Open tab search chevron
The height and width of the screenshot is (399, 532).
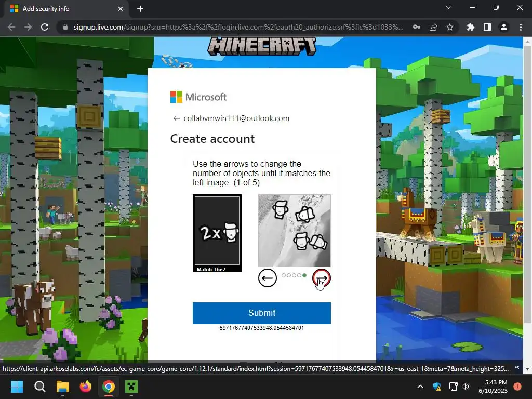click(x=448, y=7)
